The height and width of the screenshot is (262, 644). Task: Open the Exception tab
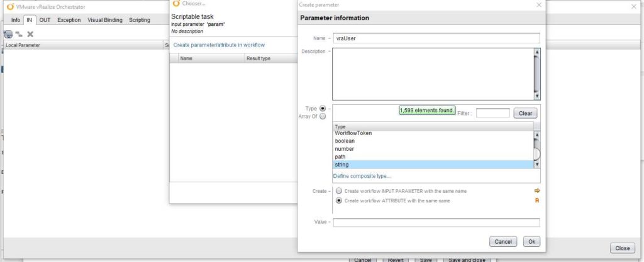[x=69, y=19]
